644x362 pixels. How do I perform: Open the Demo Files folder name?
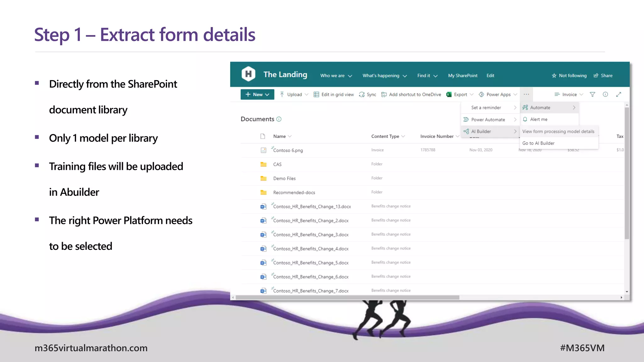(x=284, y=178)
